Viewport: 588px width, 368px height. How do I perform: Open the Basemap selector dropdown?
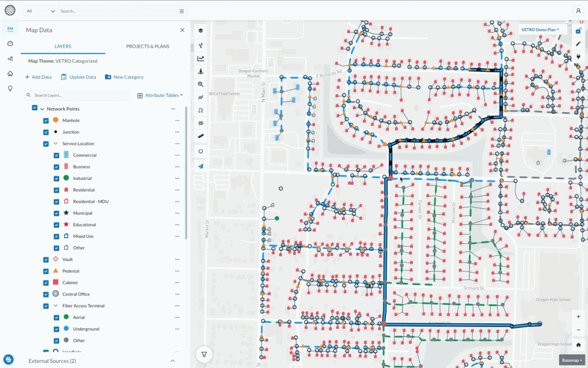click(572, 360)
